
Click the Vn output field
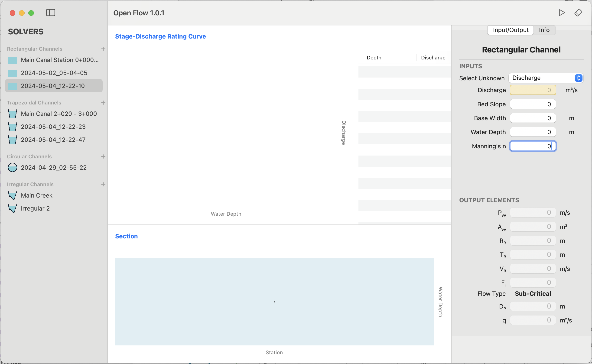533,269
